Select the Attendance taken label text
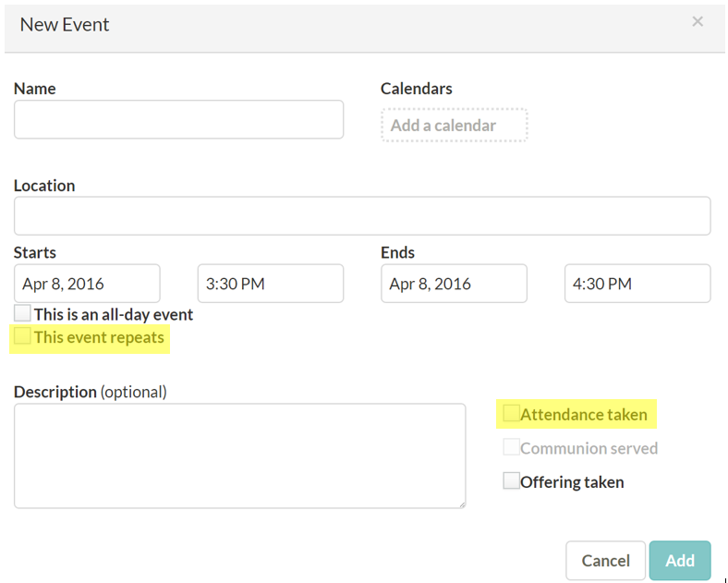 (x=584, y=415)
